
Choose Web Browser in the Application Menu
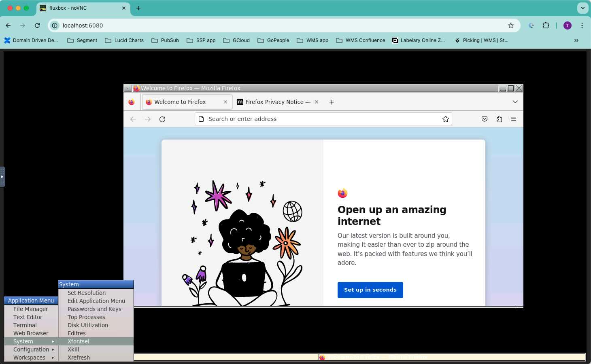tap(31, 333)
